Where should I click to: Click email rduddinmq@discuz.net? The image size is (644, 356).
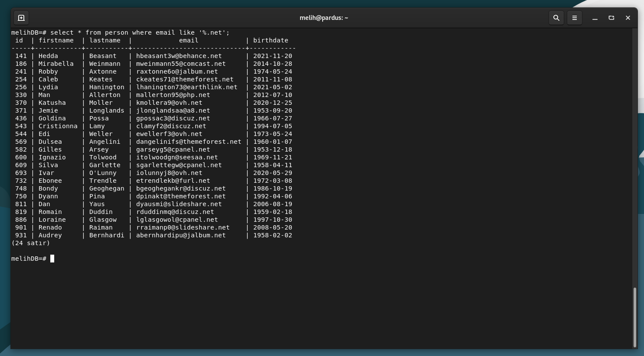click(175, 212)
